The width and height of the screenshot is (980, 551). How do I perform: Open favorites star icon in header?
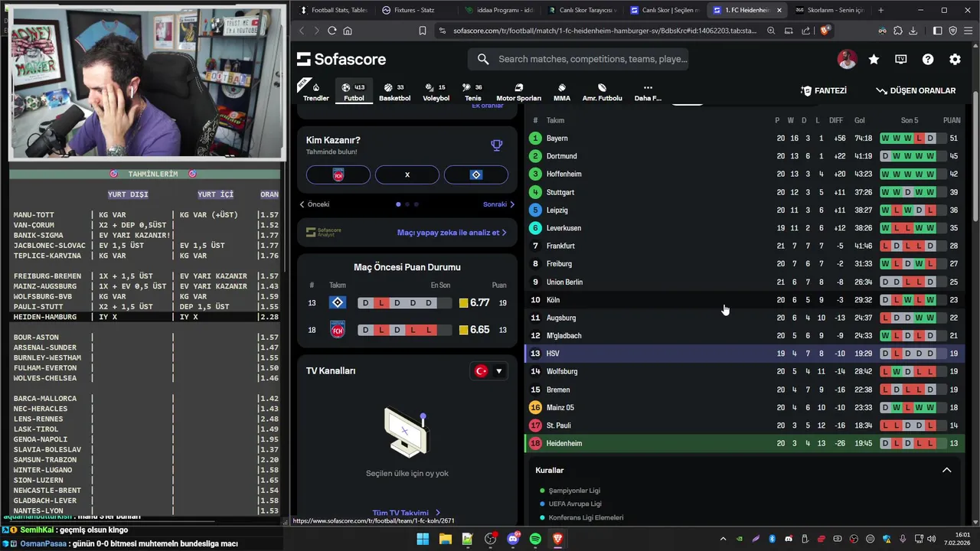point(874,59)
